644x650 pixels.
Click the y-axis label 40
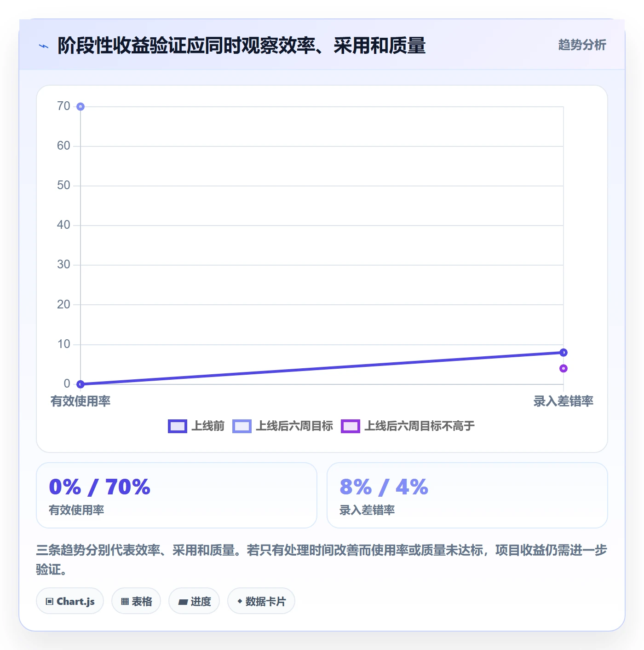tap(63, 225)
